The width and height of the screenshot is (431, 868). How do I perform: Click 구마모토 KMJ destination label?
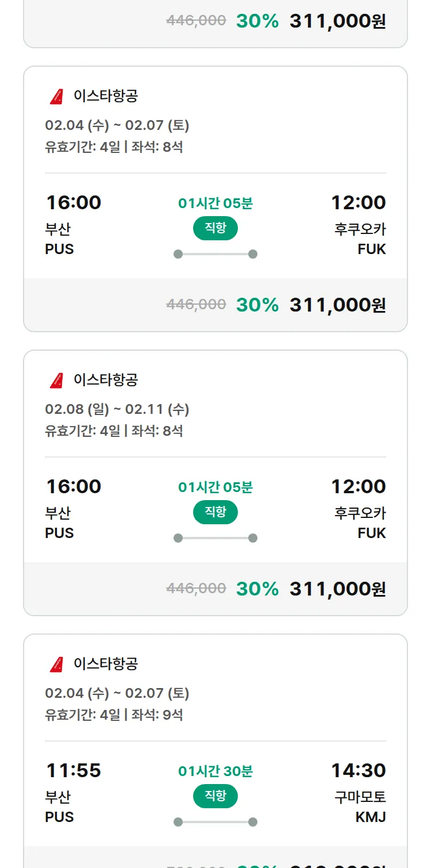[x=360, y=806]
